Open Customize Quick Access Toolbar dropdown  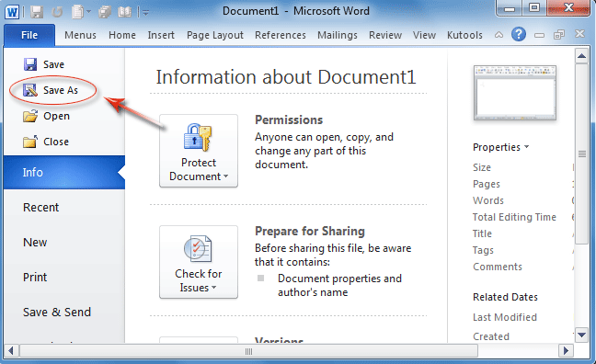[145, 13]
